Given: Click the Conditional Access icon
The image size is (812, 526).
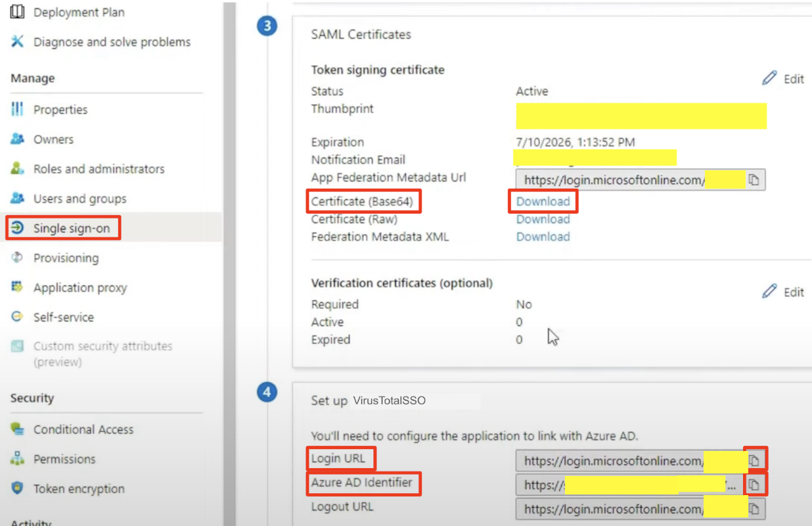Looking at the screenshot, I should click(18, 429).
